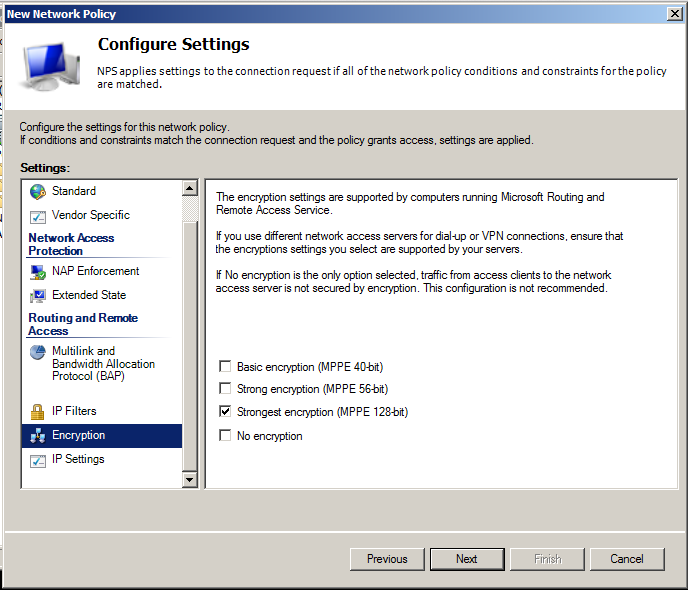Uncheck Strongest encryption (MPPE 128-bit)
The height and width of the screenshot is (590, 688).
pos(226,412)
